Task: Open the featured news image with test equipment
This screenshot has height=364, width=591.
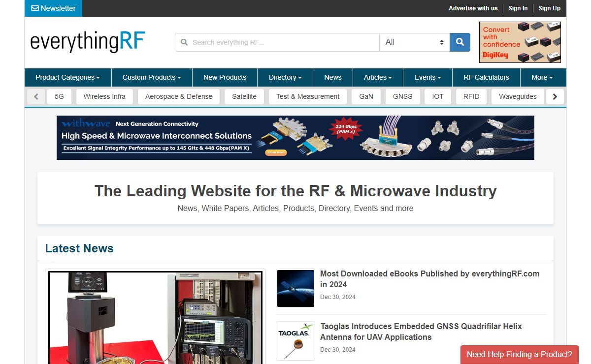Action: [155, 317]
